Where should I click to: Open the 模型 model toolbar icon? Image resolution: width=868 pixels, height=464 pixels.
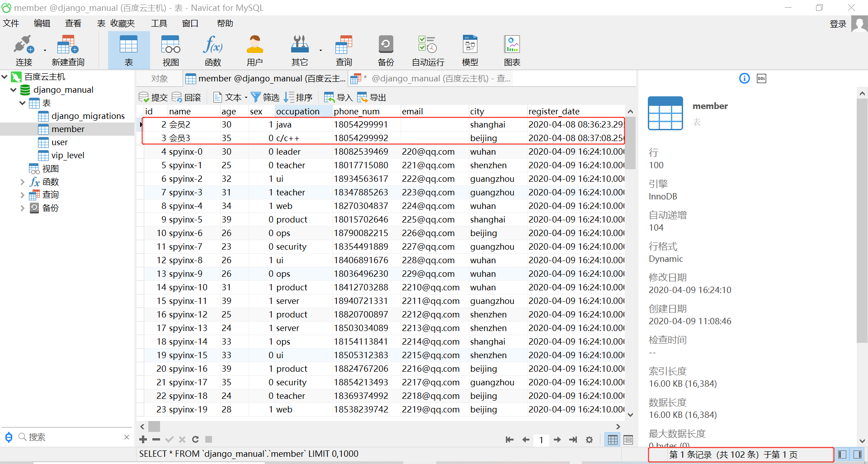pos(470,50)
